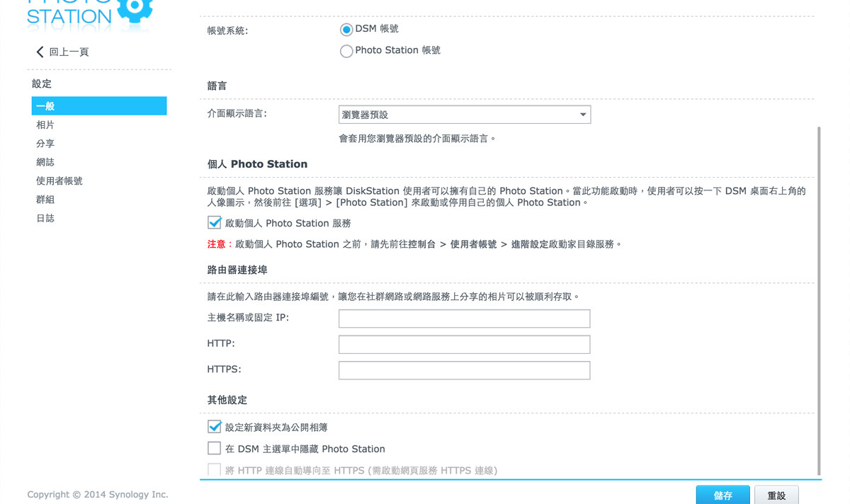The height and width of the screenshot is (504, 850).
Task: Open the 使用者帳號 settings section
Action: [x=59, y=181]
